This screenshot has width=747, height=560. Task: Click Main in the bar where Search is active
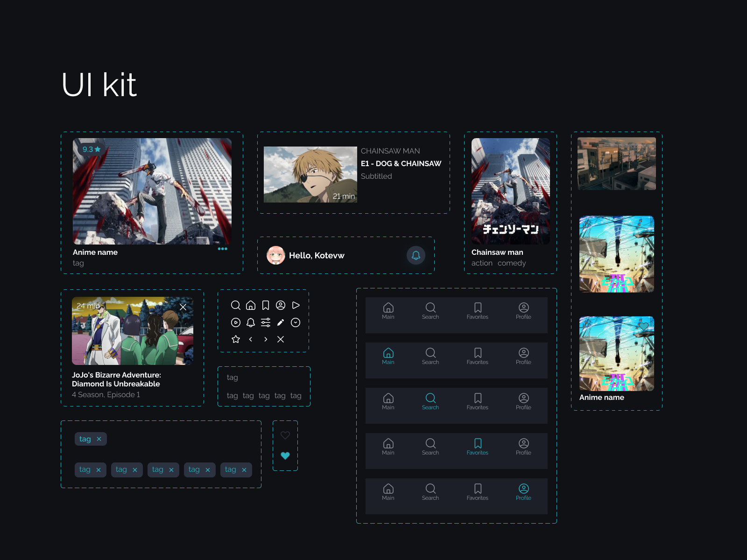(x=388, y=402)
